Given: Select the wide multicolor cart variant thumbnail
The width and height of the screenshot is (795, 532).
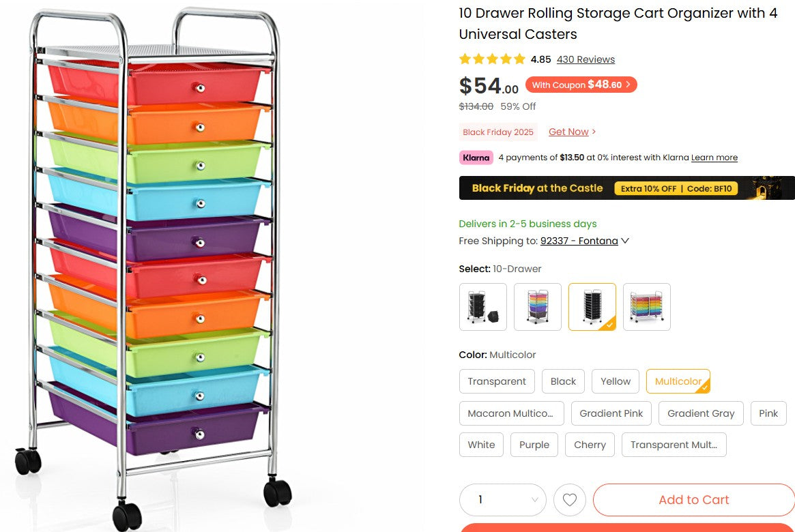Looking at the screenshot, I should 646,306.
